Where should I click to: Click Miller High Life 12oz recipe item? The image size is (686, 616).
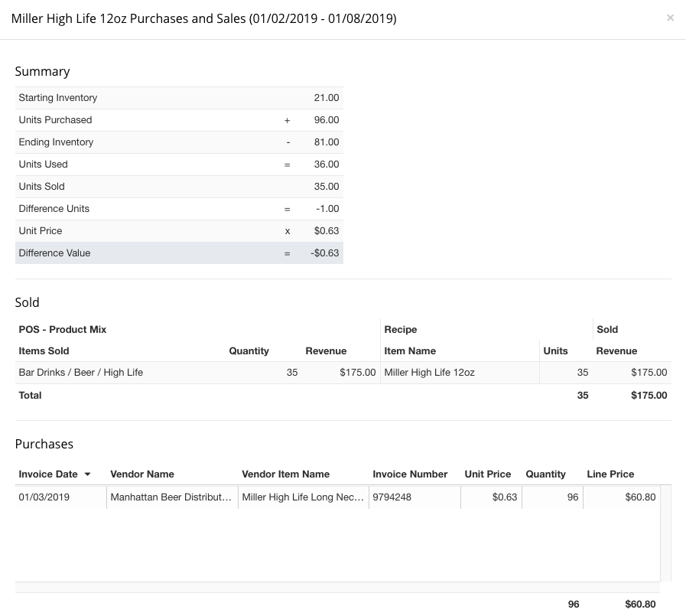click(x=429, y=373)
